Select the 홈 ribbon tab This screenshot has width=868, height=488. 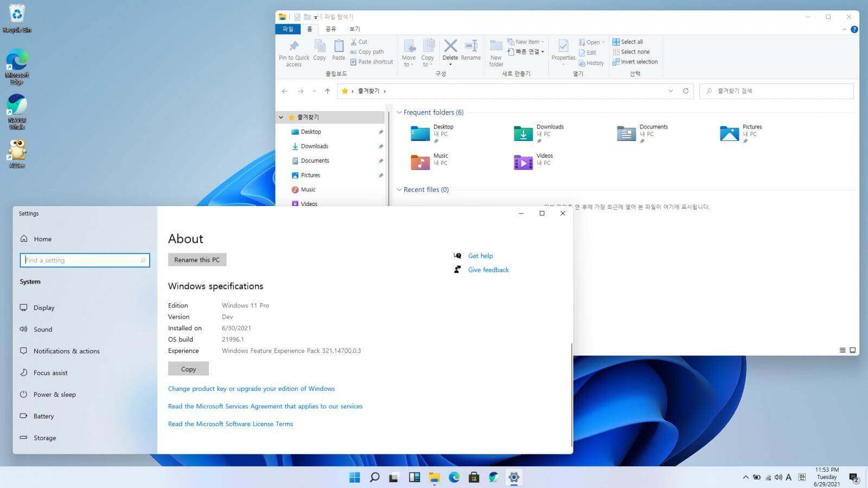tap(309, 29)
